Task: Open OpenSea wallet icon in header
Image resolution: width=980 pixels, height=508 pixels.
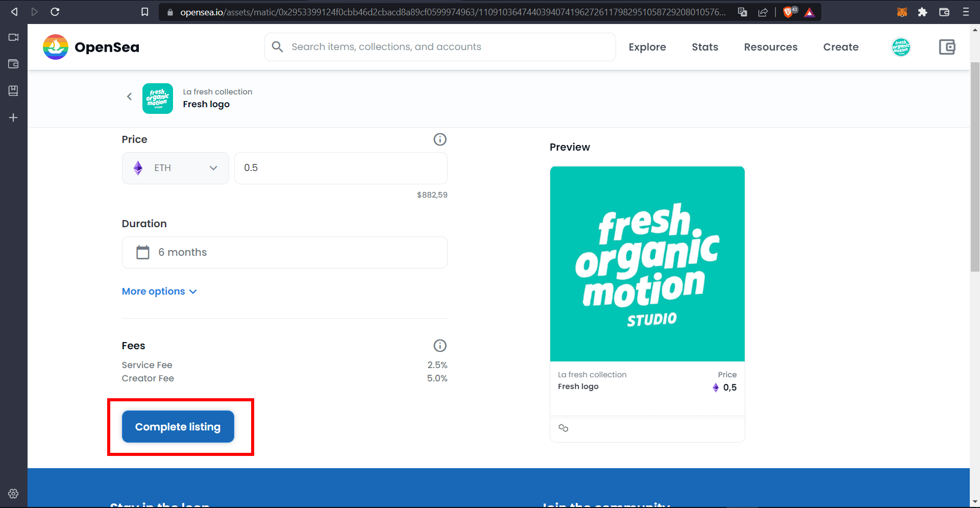Action: (x=947, y=47)
